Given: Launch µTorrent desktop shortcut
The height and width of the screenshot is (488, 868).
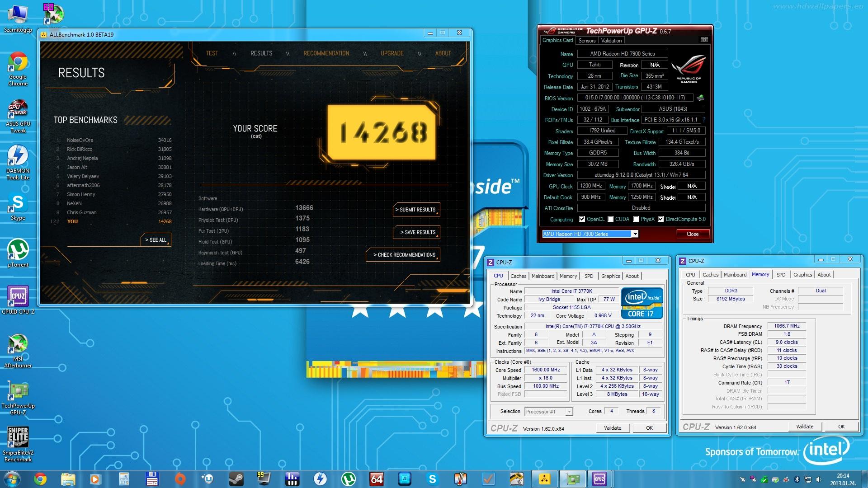Looking at the screenshot, I should tap(18, 253).
